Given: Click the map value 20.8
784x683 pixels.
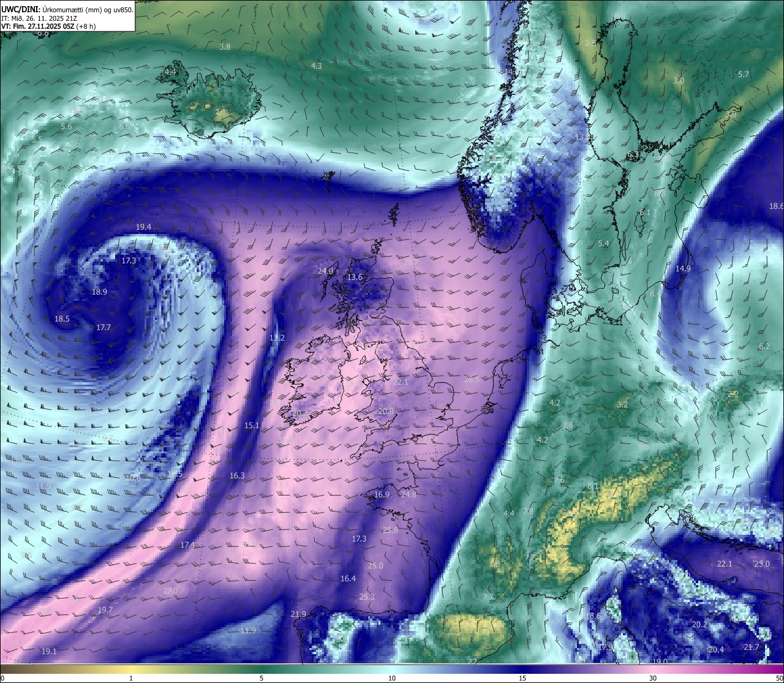Looking at the screenshot, I should click(386, 411).
